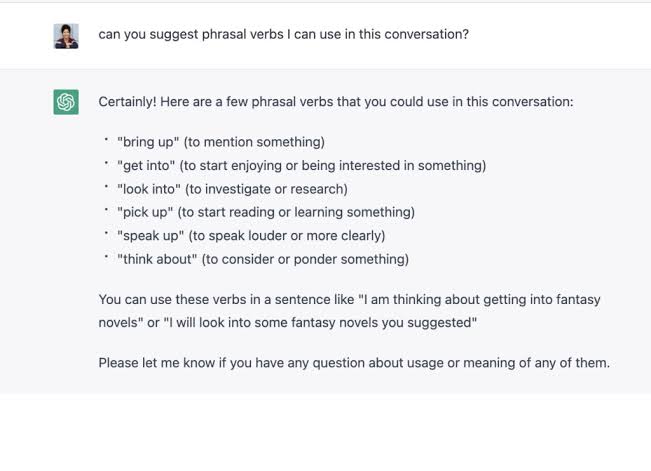Click the bullet dot before "think about"
The width and height of the screenshot is (651, 471).
coord(106,257)
